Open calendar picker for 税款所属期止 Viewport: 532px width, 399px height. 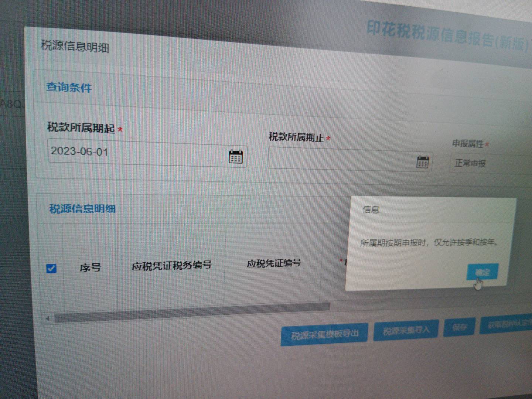point(423,162)
